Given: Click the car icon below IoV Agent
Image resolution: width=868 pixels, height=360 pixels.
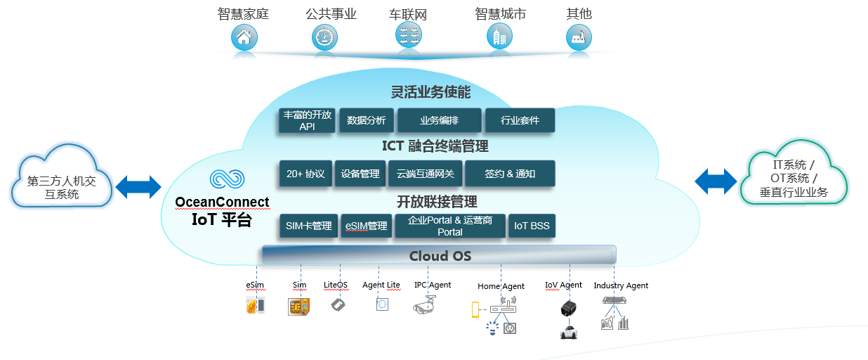Looking at the screenshot, I should (x=569, y=332).
